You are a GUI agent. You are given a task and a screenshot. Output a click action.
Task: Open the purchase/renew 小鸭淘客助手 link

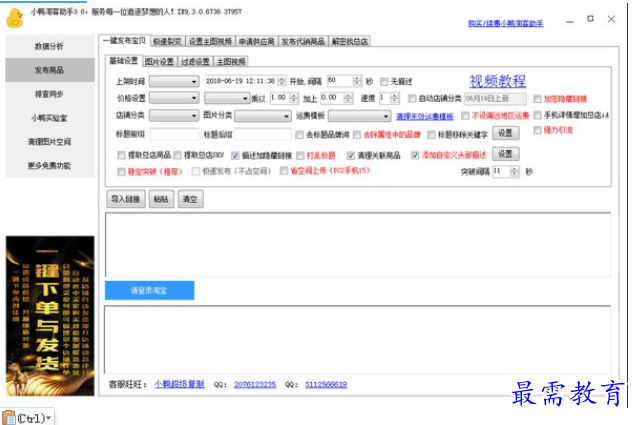coord(505,23)
